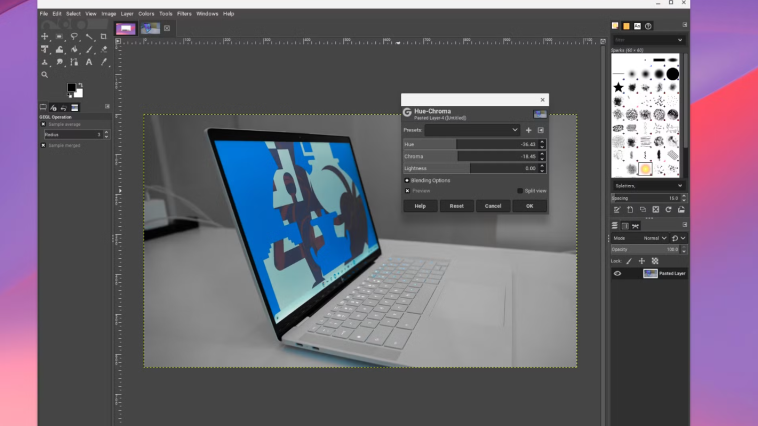Click Edit this brush icon

pos(617,210)
